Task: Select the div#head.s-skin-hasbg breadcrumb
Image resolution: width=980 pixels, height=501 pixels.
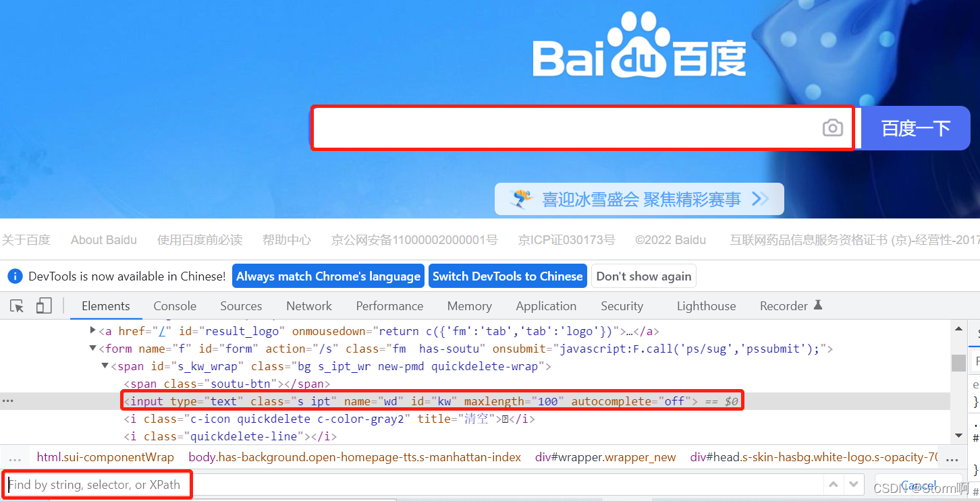Action: [x=814, y=457]
